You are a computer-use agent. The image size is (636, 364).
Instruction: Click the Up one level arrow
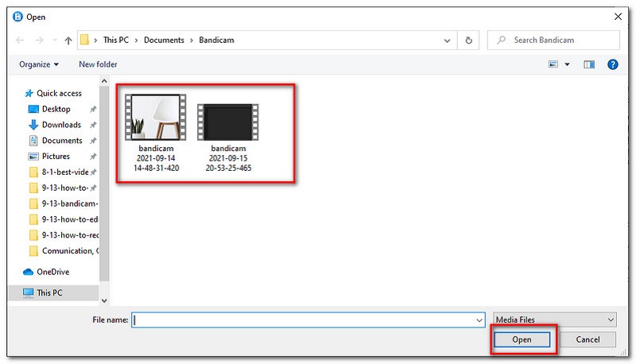point(68,41)
